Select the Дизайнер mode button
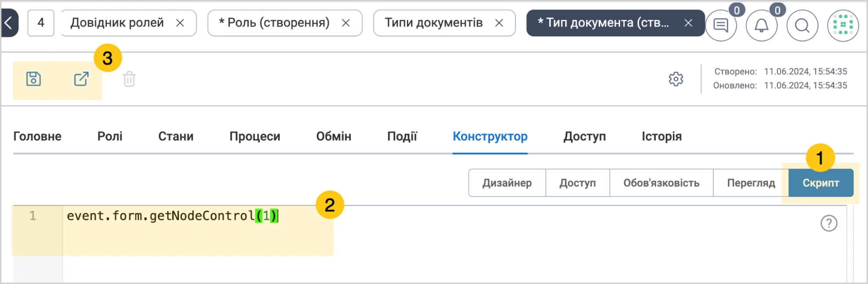868x284 pixels. [x=507, y=183]
